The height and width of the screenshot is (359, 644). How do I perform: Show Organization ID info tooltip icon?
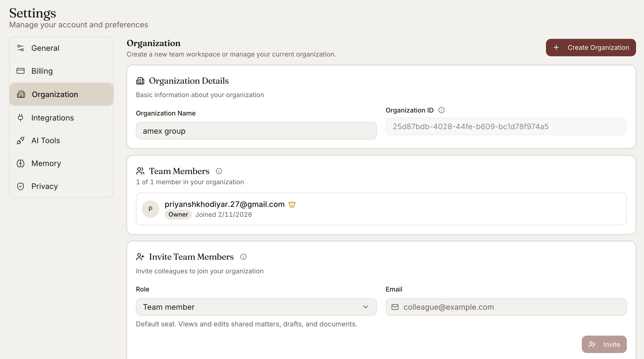click(441, 110)
